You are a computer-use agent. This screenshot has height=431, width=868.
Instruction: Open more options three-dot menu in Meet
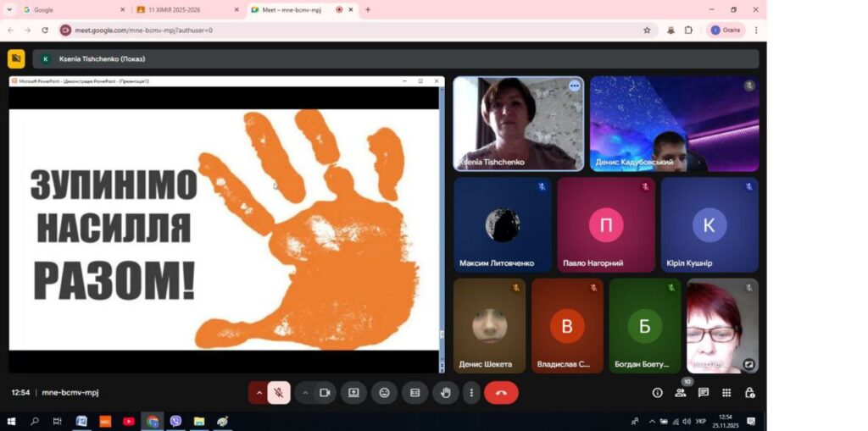[471, 393]
